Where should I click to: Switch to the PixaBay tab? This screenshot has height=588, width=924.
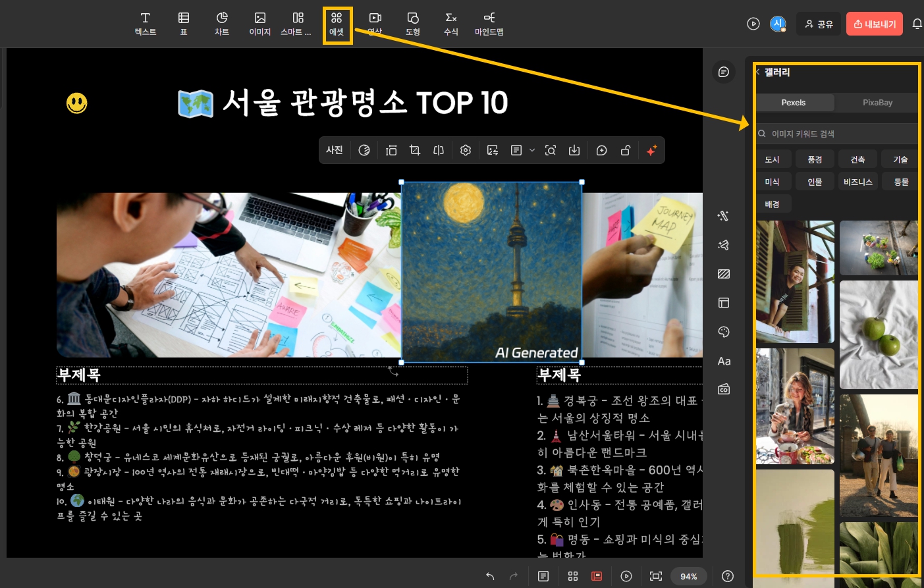(877, 103)
